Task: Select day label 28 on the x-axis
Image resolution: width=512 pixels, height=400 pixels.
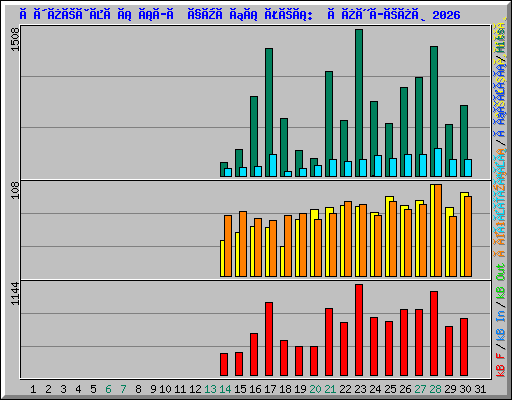Action: tap(435, 389)
